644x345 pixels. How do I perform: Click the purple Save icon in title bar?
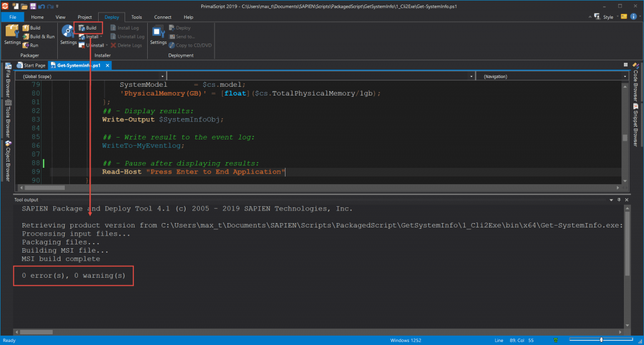click(33, 6)
